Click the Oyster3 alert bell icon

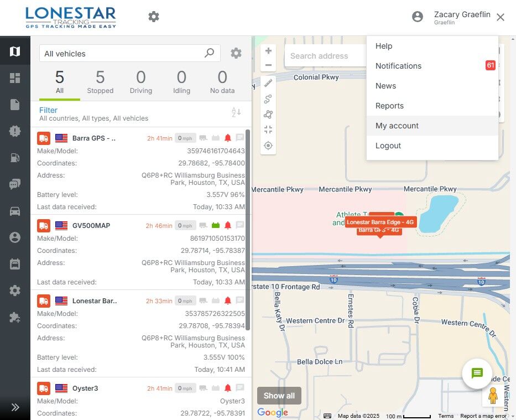coord(228,388)
